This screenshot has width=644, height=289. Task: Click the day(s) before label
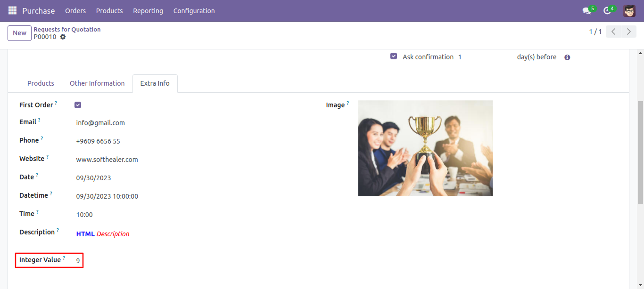click(x=537, y=57)
